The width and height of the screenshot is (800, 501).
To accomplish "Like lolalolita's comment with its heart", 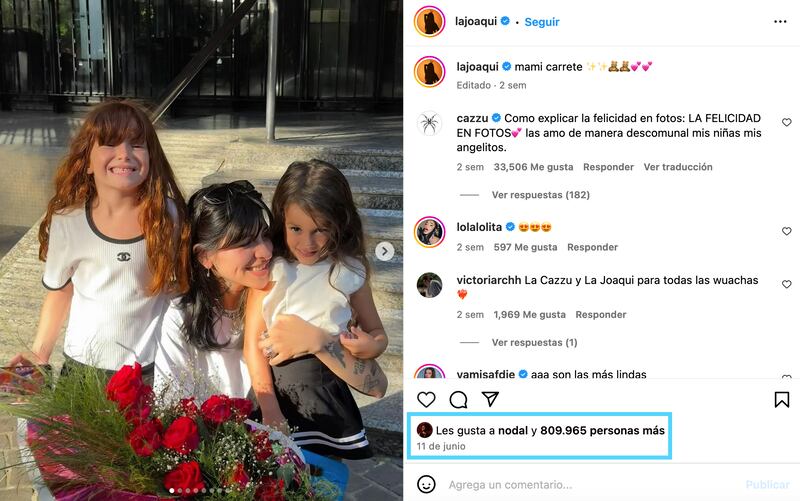I will click(786, 231).
